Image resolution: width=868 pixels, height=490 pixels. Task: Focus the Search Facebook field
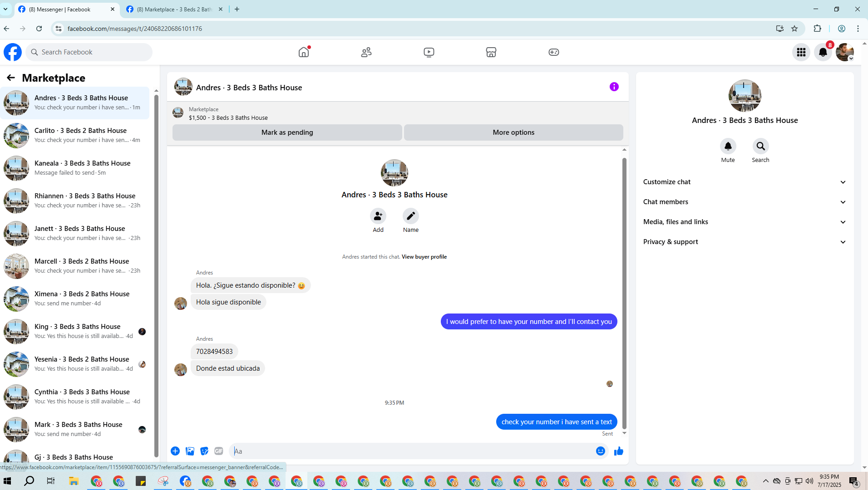click(89, 52)
